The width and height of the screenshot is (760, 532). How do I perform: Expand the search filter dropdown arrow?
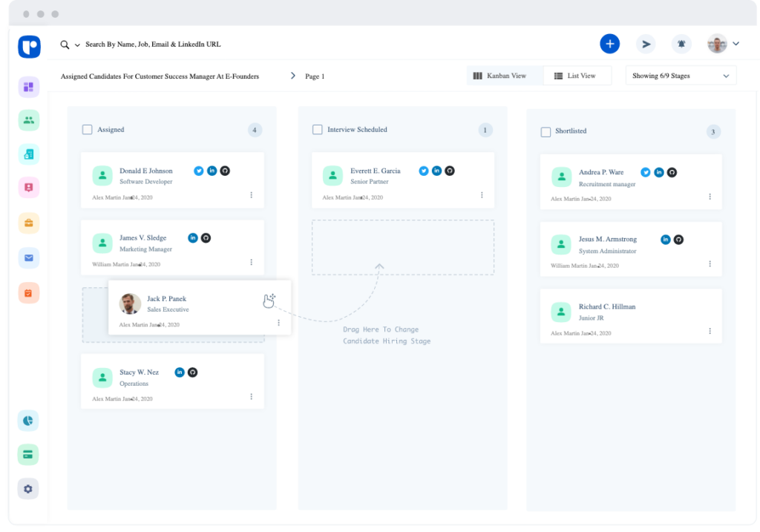tap(77, 45)
